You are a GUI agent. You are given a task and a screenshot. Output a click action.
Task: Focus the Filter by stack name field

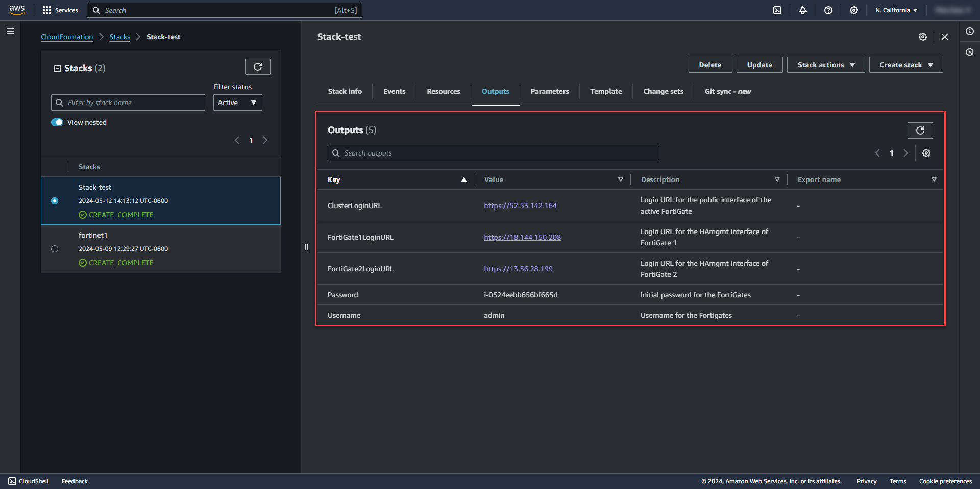[128, 102]
